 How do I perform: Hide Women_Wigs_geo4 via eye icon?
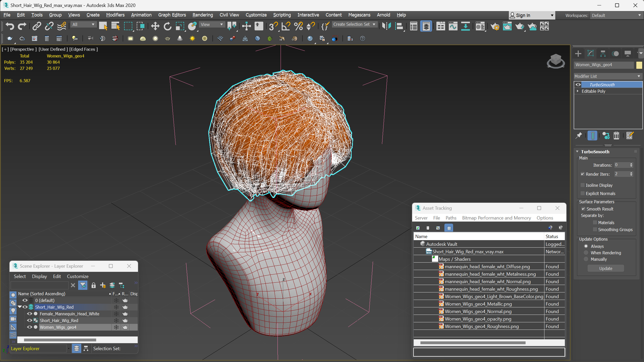(x=29, y=327)
